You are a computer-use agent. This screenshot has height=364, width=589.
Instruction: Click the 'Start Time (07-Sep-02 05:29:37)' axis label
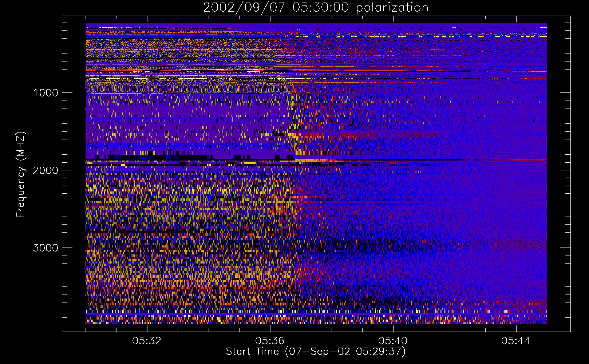(x=316, y=352)
